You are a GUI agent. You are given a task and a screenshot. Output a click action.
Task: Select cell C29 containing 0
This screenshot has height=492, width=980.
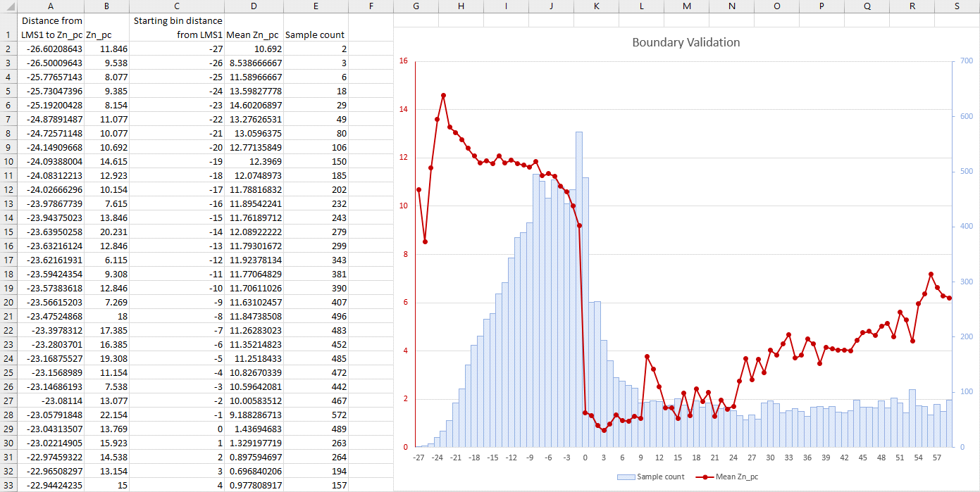[178, 429]
